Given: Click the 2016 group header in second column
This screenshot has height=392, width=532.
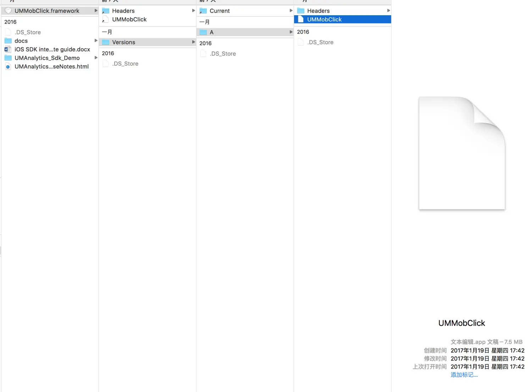Looking at the screenshot, I should (x=108, y=53).
